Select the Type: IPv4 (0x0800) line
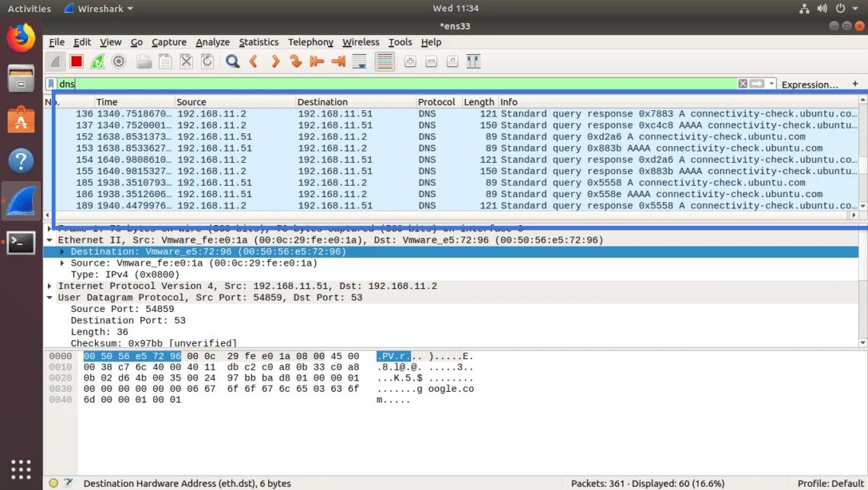The height and width of the screenshot is (490, 868). (452, 275)
